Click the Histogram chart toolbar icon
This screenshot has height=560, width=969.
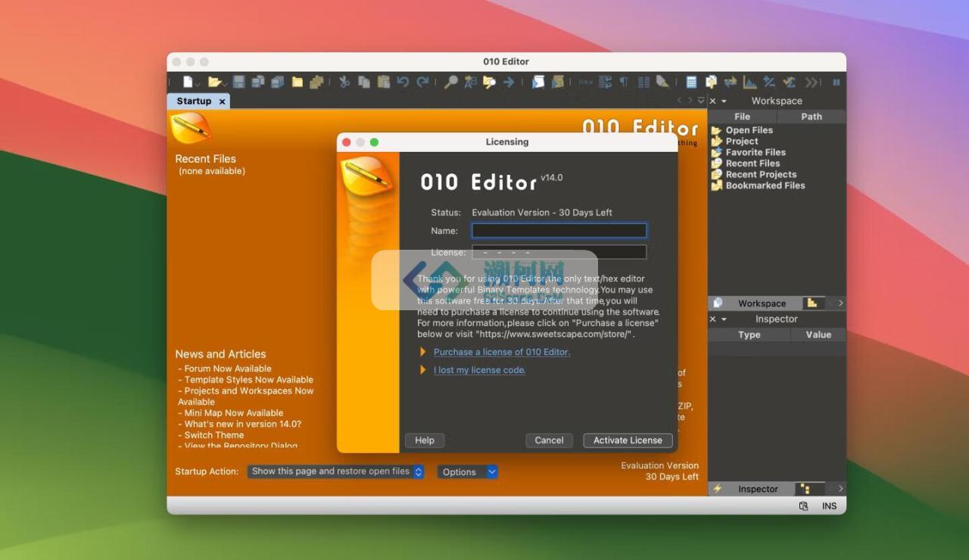749,82
